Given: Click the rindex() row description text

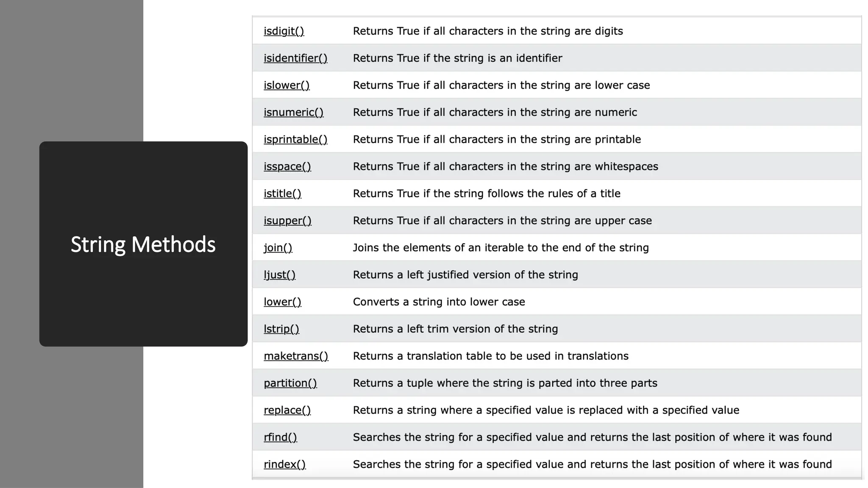Looking at the screenshot, I should [593, 465].
